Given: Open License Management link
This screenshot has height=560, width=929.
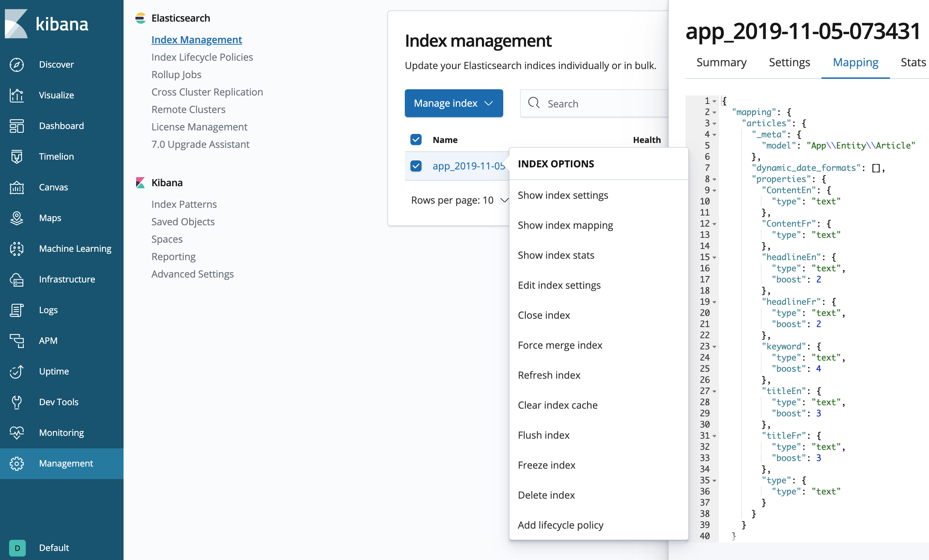Looking at the screenshot, I should [200, 127].
